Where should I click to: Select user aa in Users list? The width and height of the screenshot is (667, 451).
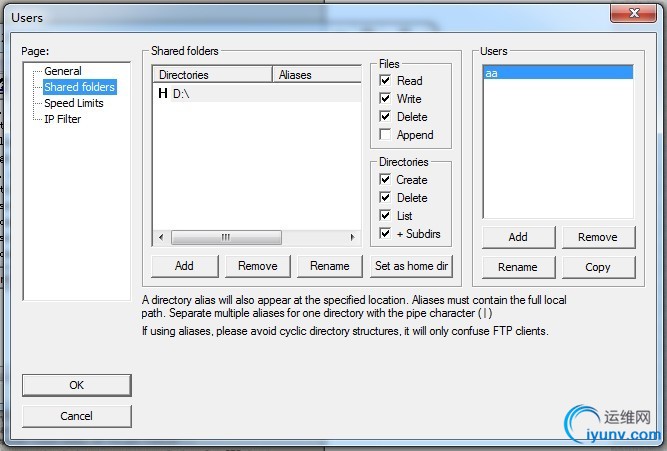coord(558,73)
